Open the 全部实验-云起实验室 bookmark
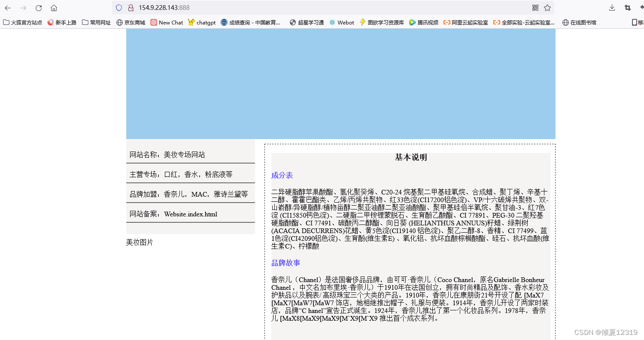The height and width of the screenshot is (340, 644). (524, 22)
